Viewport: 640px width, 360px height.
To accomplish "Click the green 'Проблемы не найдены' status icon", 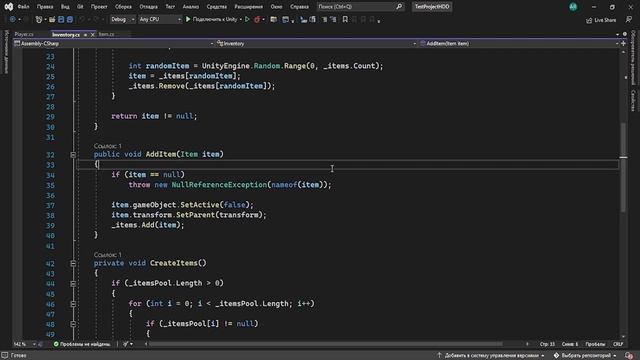I will [x=56, y=344].
